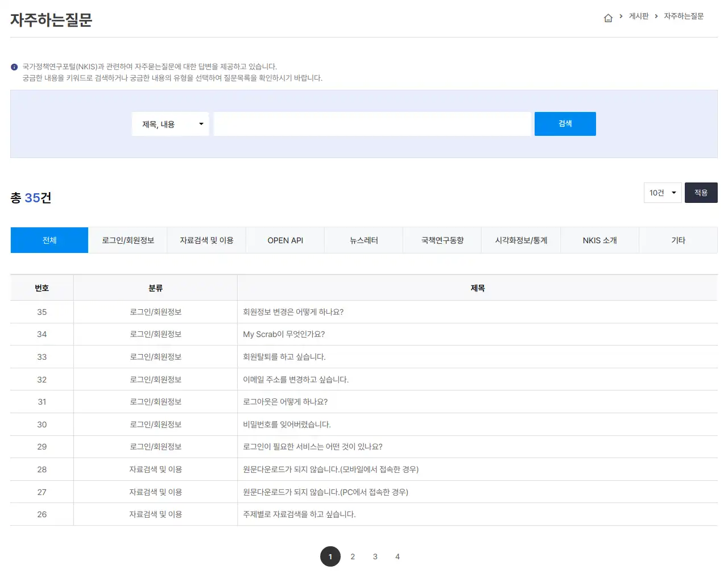Go to pagination page 3

[375, 556]
